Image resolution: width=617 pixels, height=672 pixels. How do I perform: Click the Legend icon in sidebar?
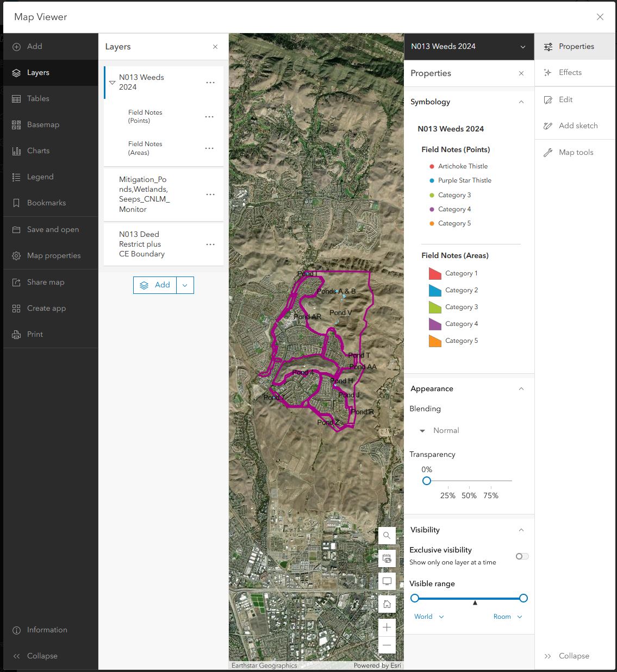[16, 177]
